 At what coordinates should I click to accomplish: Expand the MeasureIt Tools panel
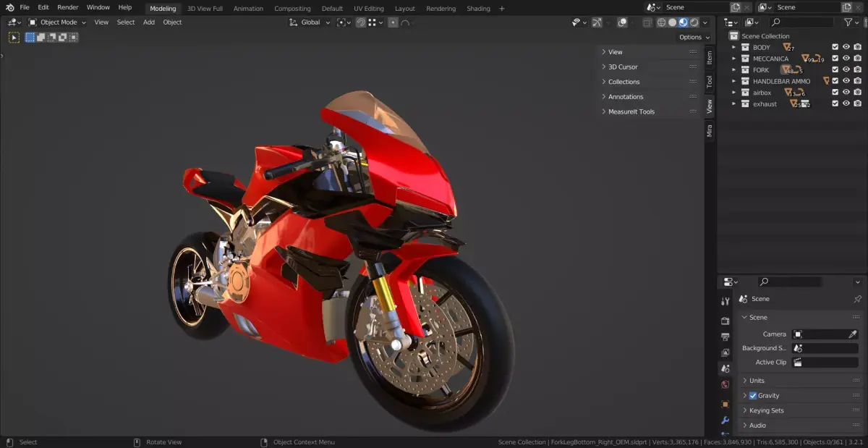650,111
